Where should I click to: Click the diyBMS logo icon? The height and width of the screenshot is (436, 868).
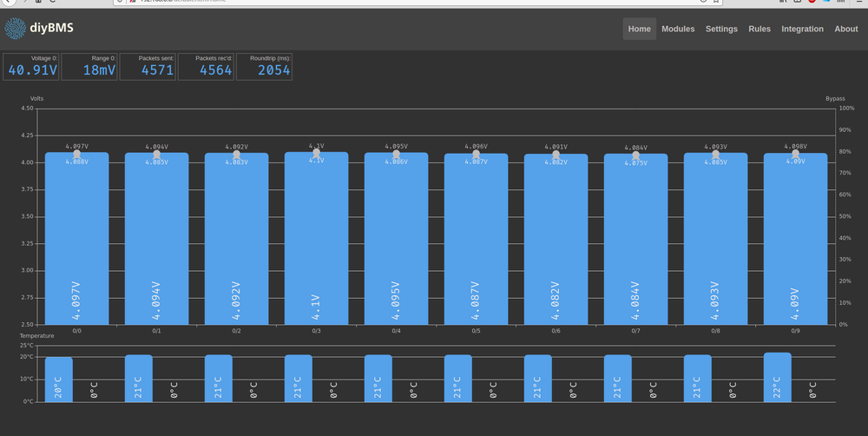click(16, 29)
